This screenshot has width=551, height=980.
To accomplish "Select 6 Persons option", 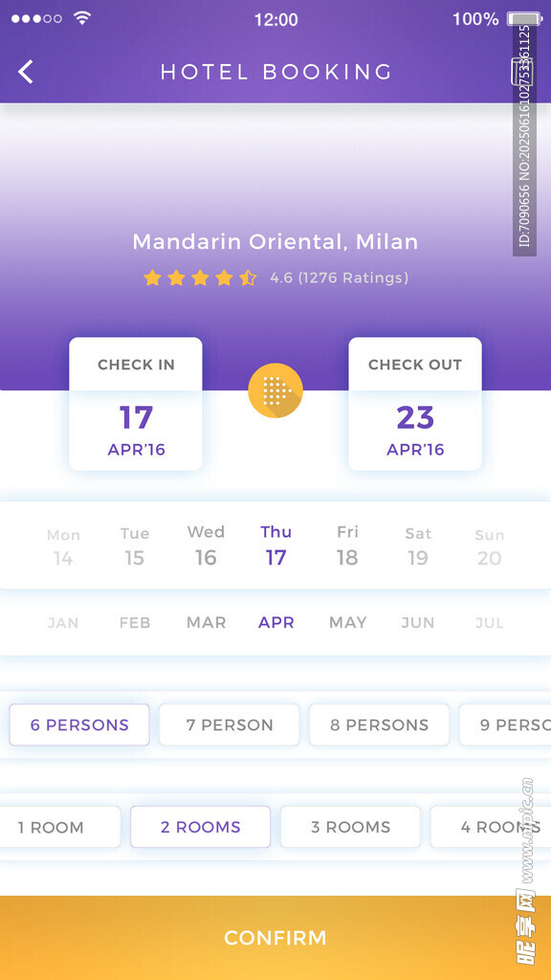I will (x=79, y=725).
